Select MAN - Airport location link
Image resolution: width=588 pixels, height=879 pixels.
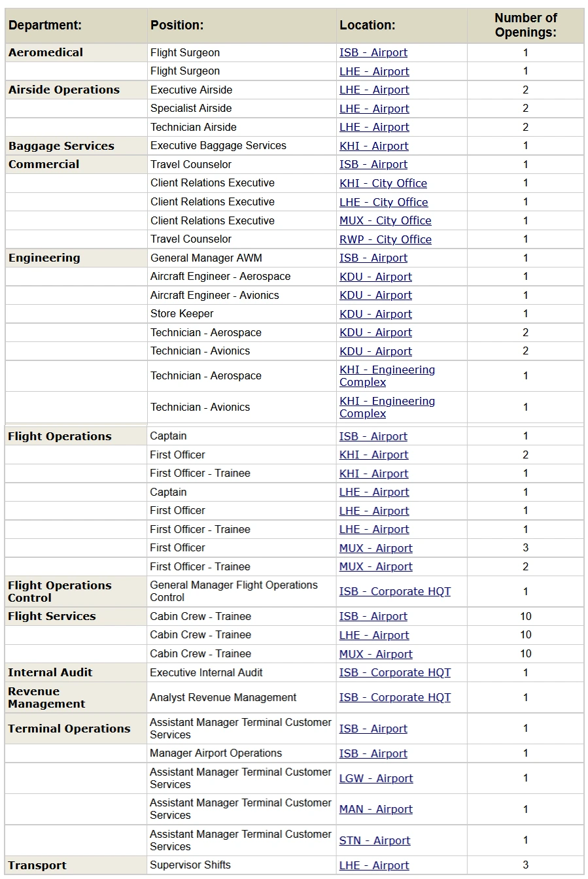tap(376, 810)
